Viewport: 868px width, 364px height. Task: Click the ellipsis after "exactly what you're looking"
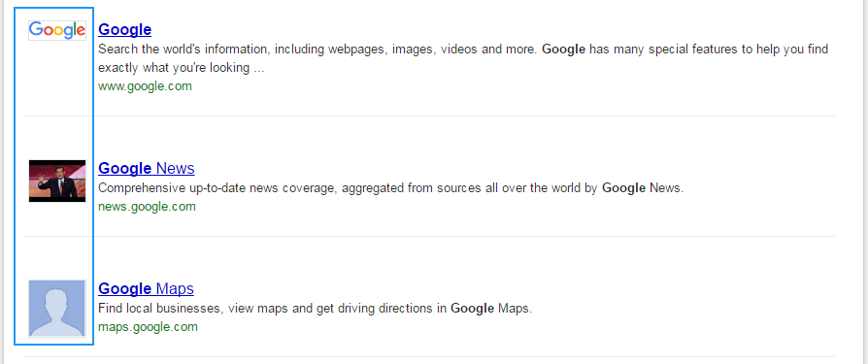(x=258, y=69)
